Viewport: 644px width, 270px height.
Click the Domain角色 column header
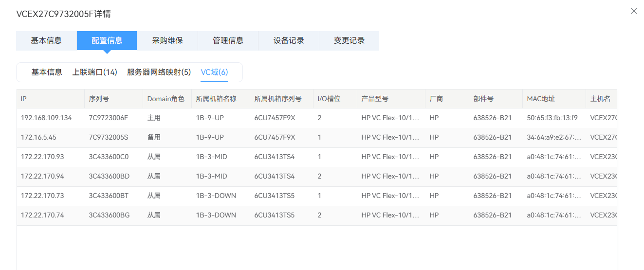click(x=167, y=99)
